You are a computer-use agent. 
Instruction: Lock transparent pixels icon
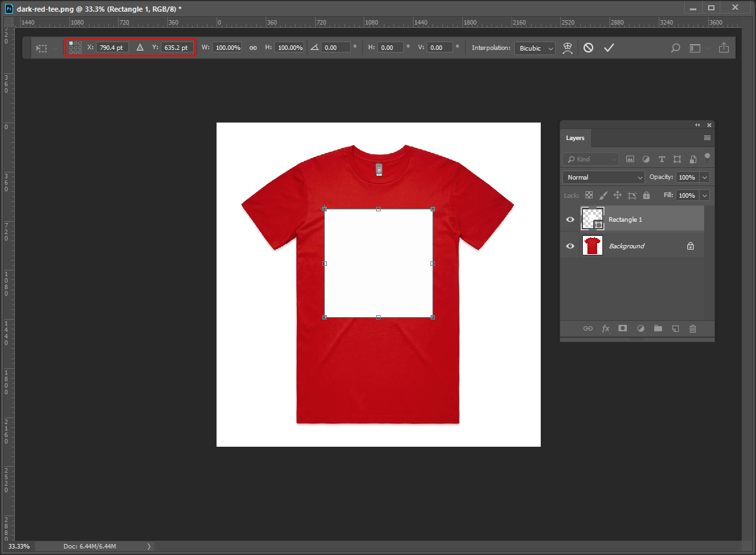pos(589,195)
